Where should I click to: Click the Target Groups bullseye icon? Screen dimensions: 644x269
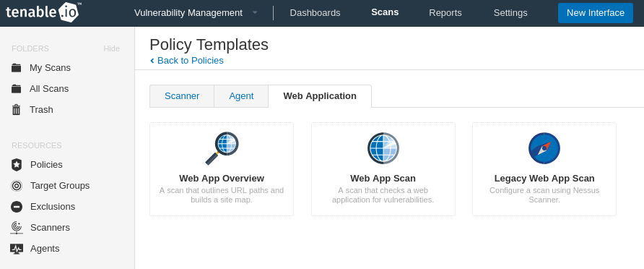point(17,186)
